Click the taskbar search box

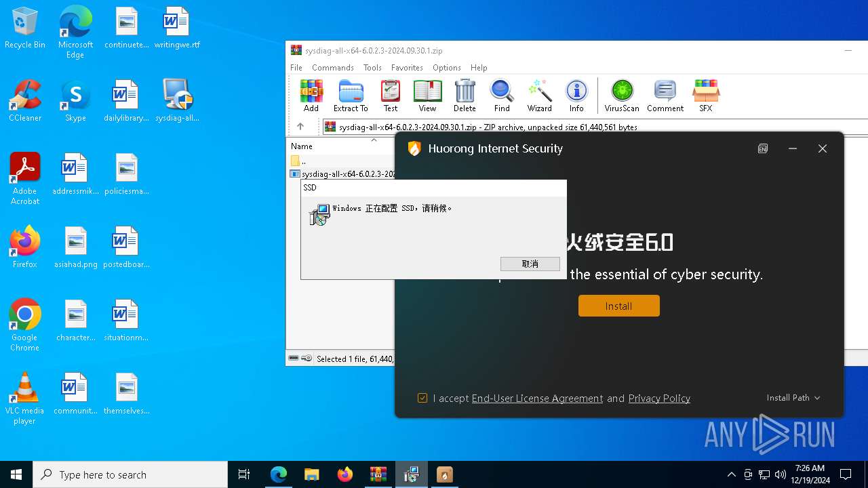[130, 474]
